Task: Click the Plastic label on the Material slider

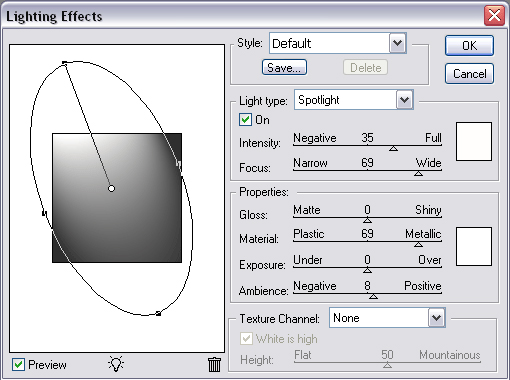Action: click(x=309, y=234)
